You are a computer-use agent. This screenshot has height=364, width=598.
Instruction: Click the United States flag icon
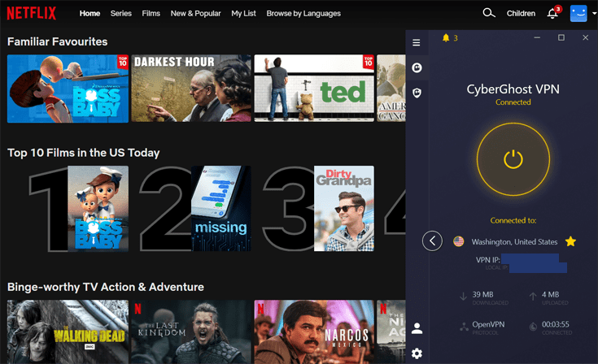pos(458,241)
